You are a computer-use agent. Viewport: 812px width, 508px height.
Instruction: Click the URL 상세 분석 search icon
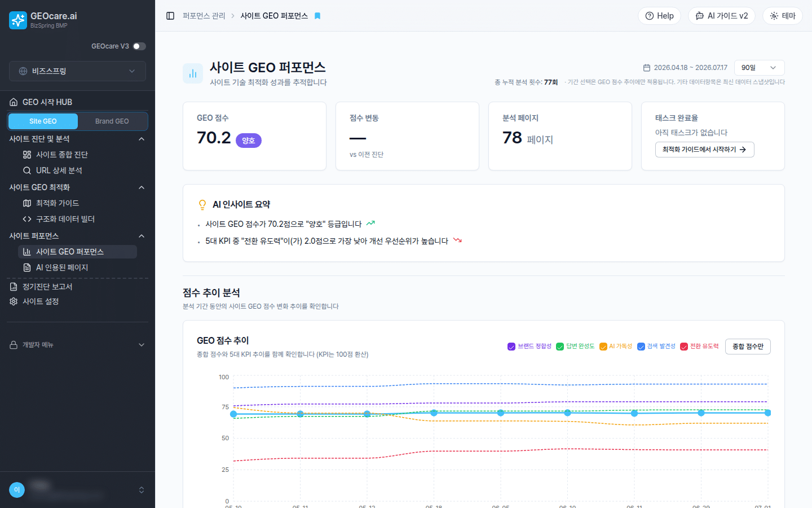(27, 170)
